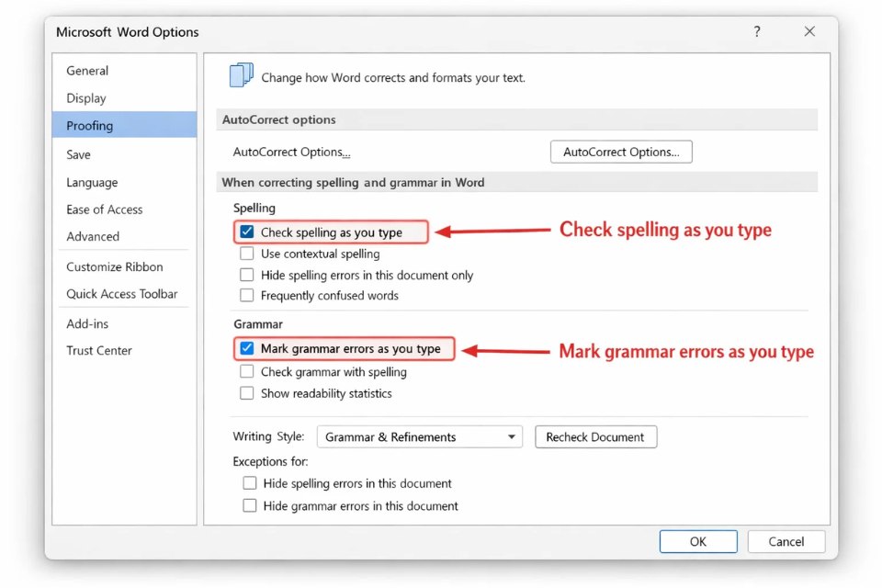Image resolution: width=882 pixels, height=588 pixels.
Task: Open the Trust Center section
Action: (x=99, y=350)
